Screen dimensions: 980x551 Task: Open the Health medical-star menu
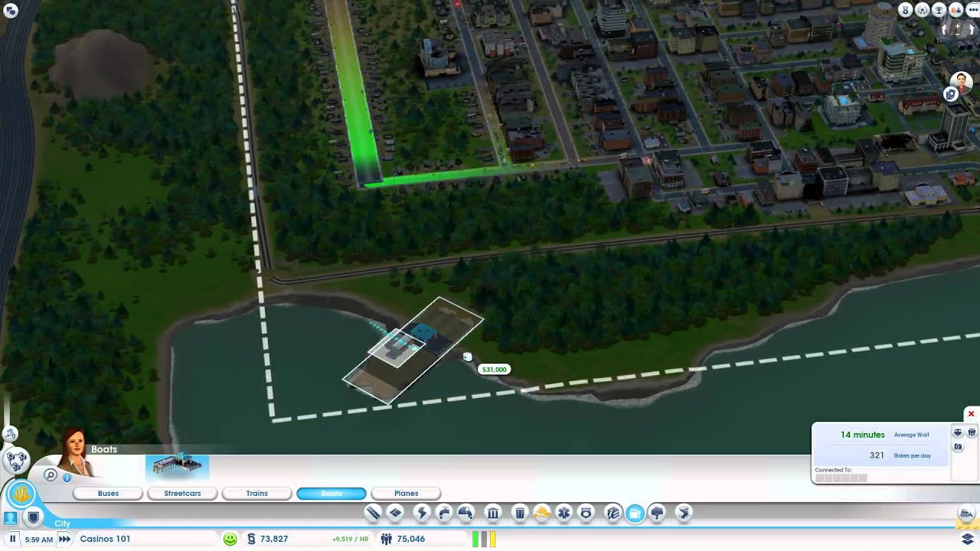click(x=564, y=513)
